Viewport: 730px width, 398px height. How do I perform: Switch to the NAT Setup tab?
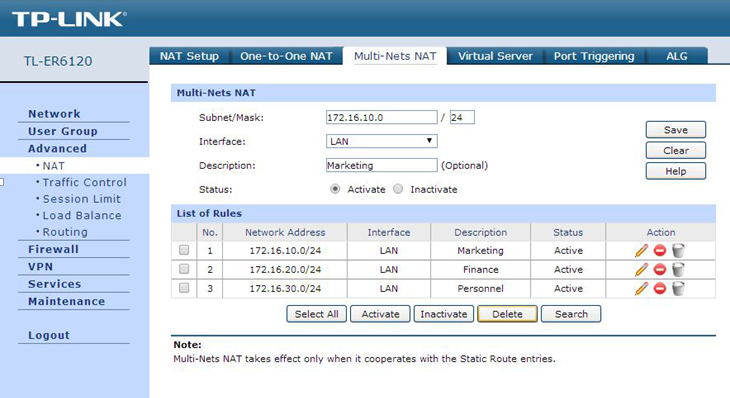(189, 56)
